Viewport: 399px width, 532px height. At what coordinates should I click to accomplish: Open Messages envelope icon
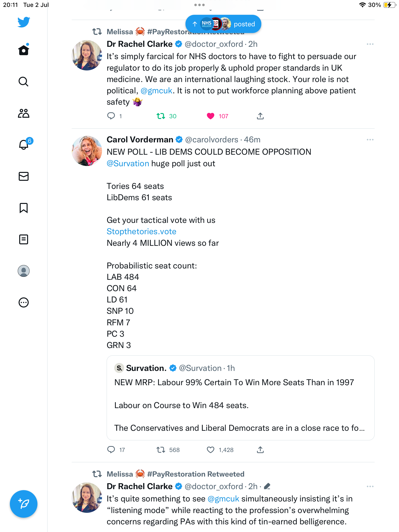pos(24,176)
